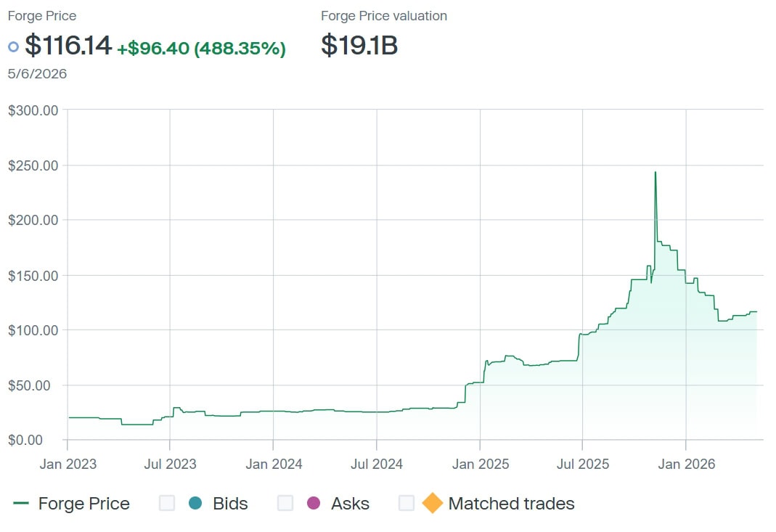Click the $300.00 y-axis label

pos(33,110)
